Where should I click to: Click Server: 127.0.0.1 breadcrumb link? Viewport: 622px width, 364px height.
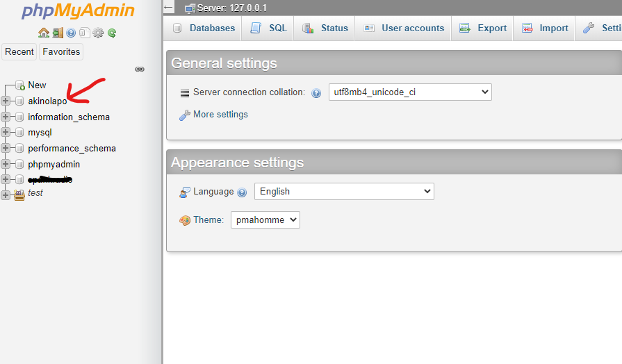point(232,8)
